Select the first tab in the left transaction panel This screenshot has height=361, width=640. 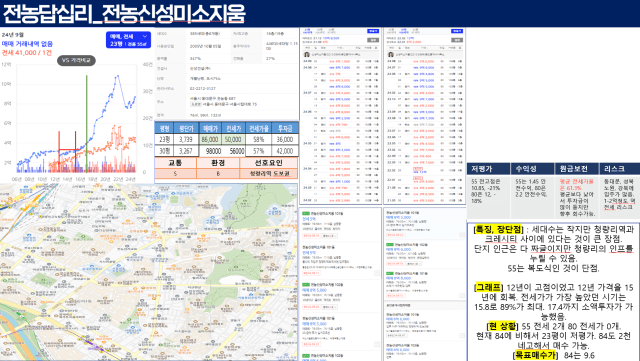pos(307,31)
